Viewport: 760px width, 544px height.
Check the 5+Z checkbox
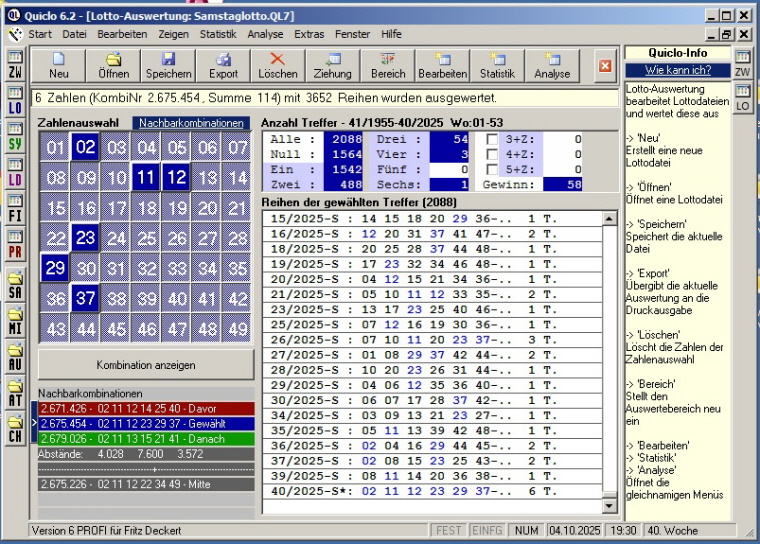[492, 170]
